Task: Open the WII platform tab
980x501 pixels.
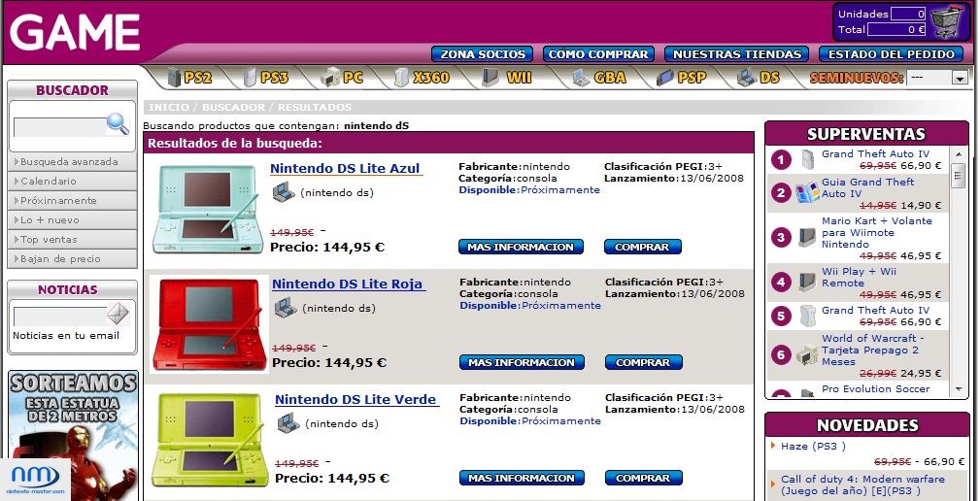Action: 506,78
